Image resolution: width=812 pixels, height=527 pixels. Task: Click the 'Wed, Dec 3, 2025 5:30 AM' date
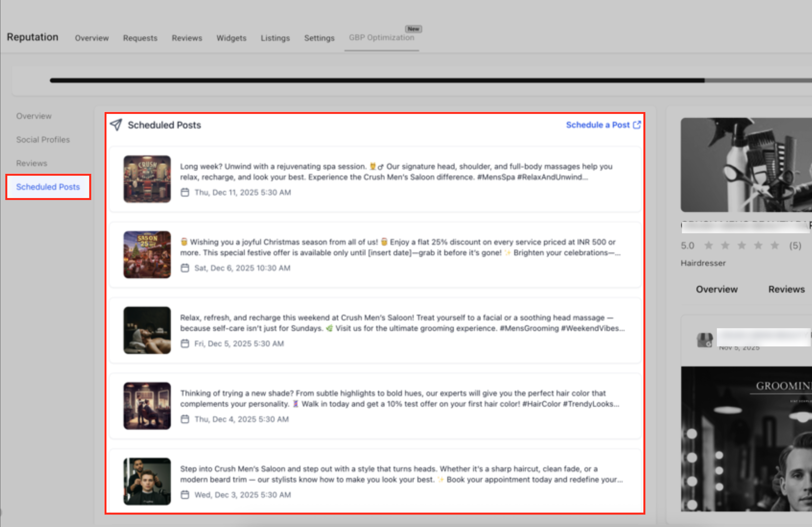click(243, 494)
